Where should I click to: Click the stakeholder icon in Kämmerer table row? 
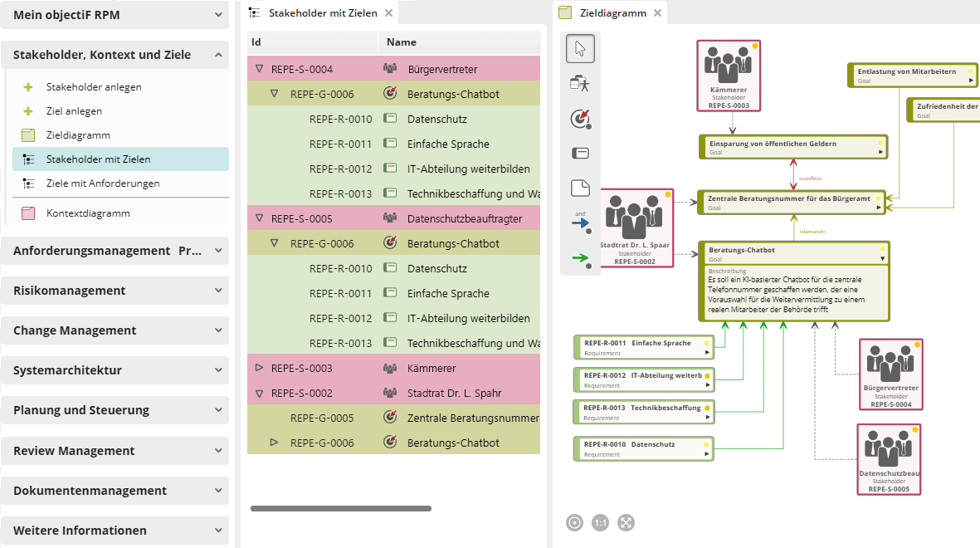pyautogui.click(x=390, y=368)
